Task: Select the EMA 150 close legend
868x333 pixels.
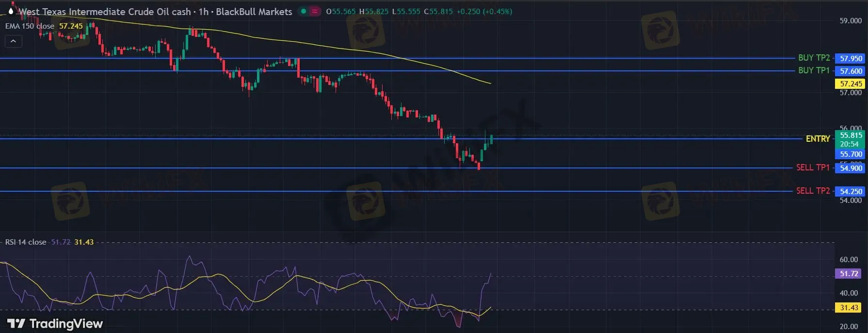Action: (30, 26)
